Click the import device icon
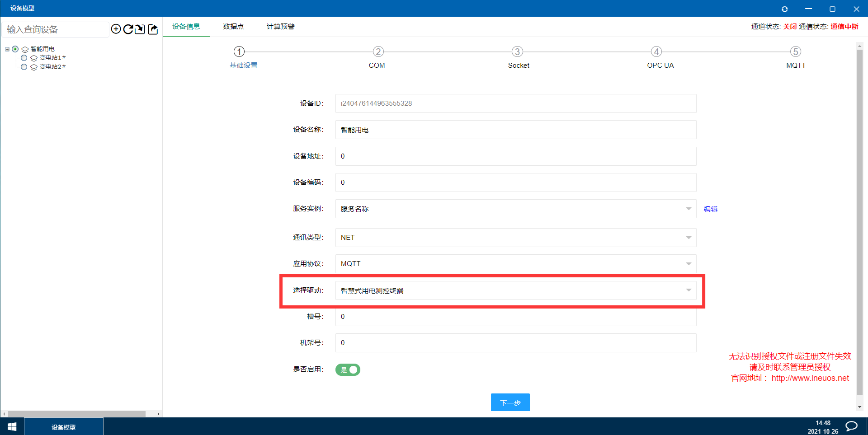This screenshot has height=435, width=868. point(140,29)
